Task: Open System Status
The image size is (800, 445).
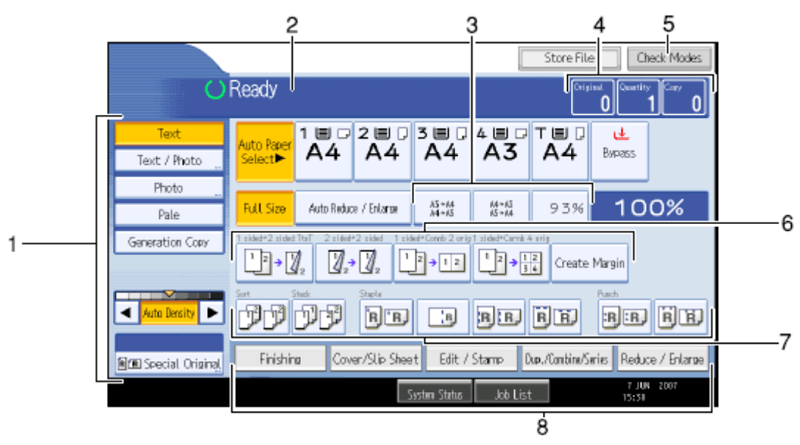Action: point(435,393)
